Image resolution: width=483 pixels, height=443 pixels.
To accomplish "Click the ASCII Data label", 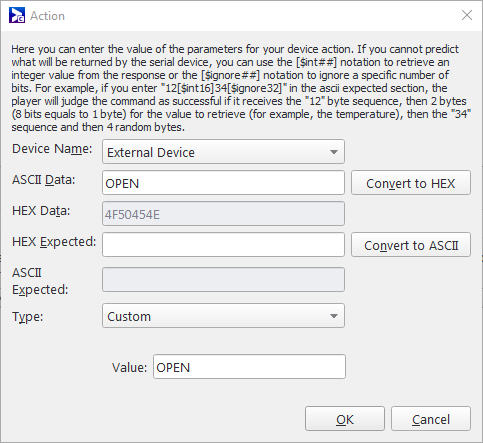I will click(44, 180).
